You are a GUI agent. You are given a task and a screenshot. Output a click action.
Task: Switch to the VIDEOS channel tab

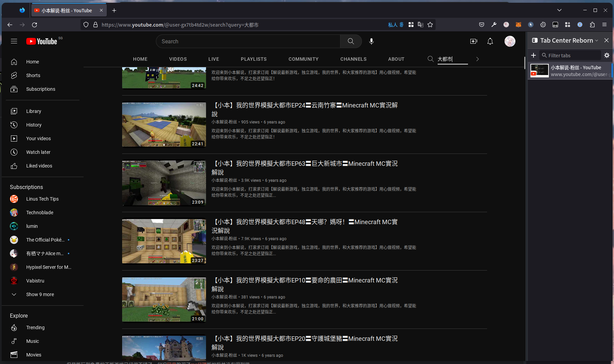178,59
